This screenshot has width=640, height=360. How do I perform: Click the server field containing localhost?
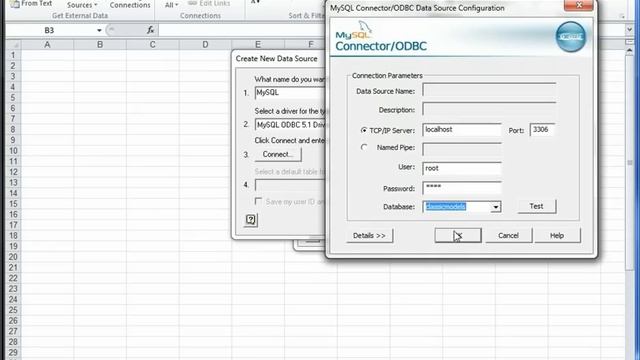[x=462, y=130]
